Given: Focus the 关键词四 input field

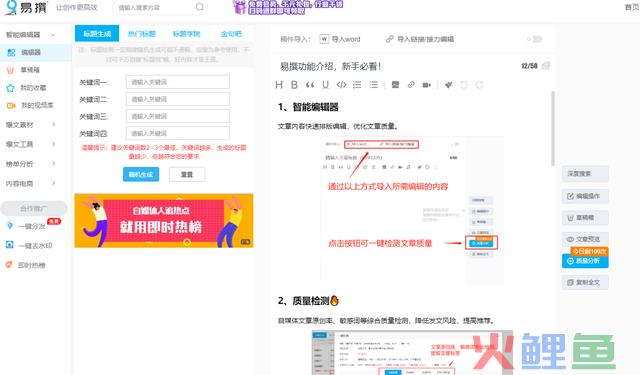Looking at the screenshot, I should tap(178, 133).
